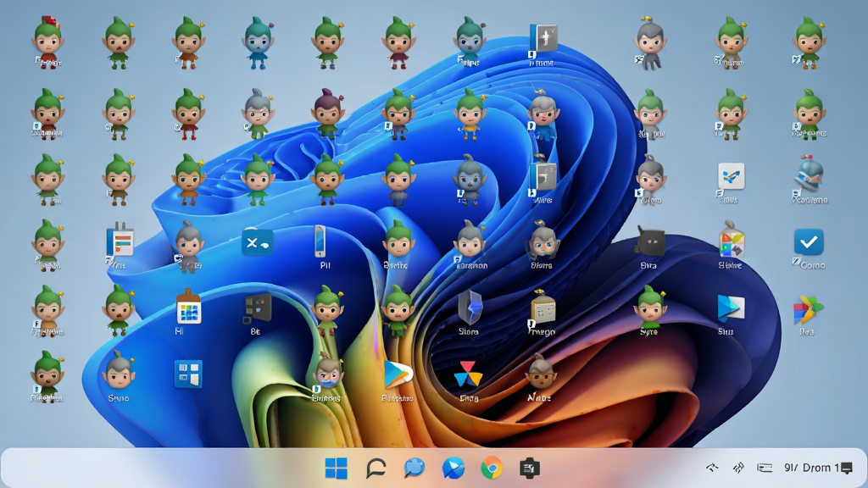Open the colorful shopping bag icon
The image size is (868, 488).
(731, 240)
